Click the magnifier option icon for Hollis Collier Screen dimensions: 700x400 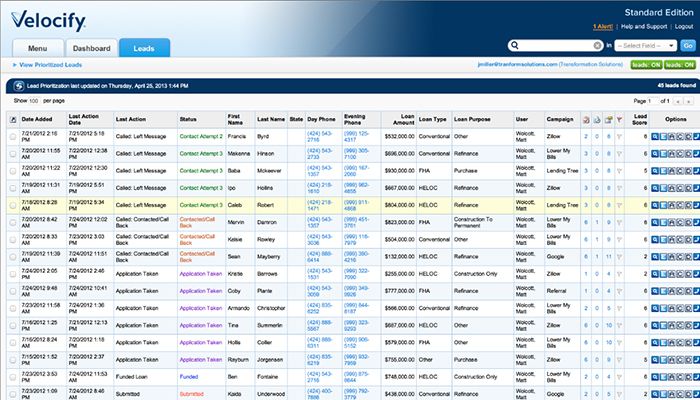(655, 342)
